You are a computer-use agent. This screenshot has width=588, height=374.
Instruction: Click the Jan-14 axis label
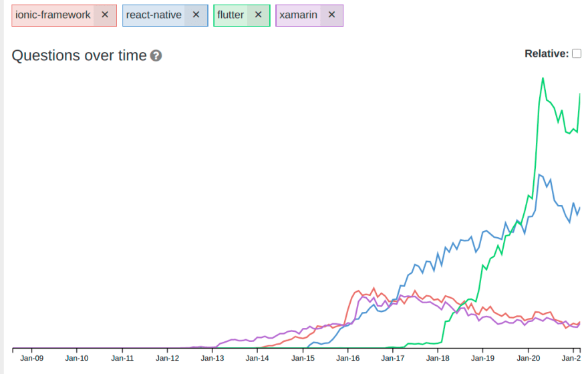[257, 358]
